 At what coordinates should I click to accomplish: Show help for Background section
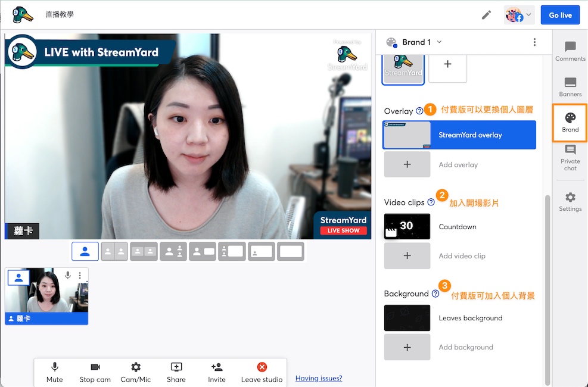point(435,294)
